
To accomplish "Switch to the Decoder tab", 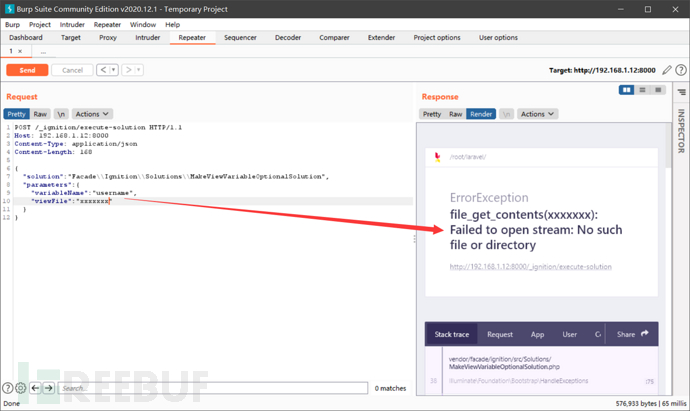I will pos(288,37).
